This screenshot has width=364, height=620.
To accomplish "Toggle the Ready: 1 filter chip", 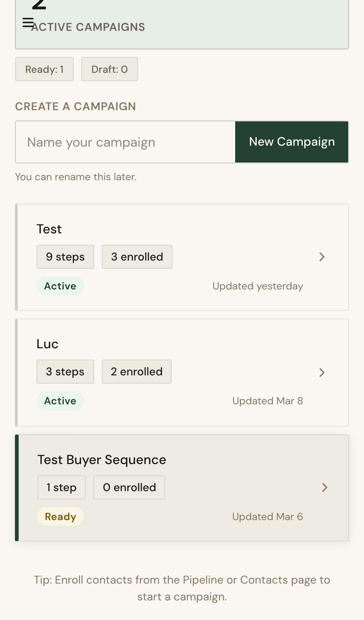I will [44, 69].
